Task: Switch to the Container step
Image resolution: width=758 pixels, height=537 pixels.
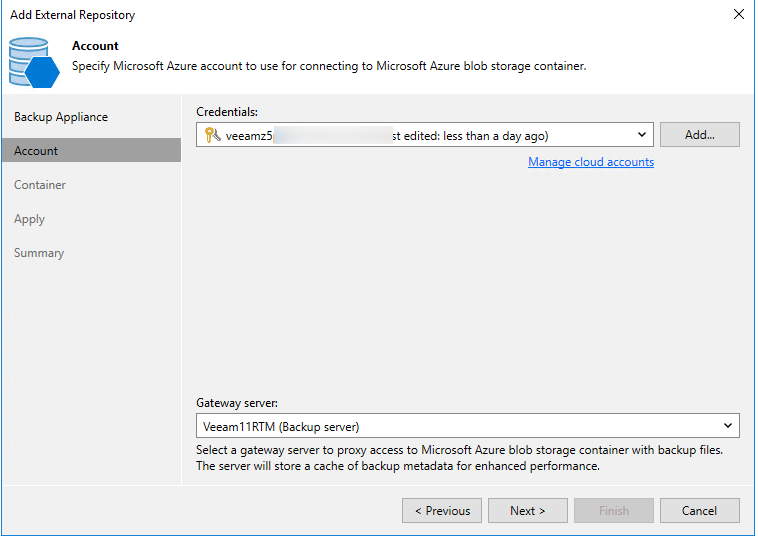Action: 40,185
